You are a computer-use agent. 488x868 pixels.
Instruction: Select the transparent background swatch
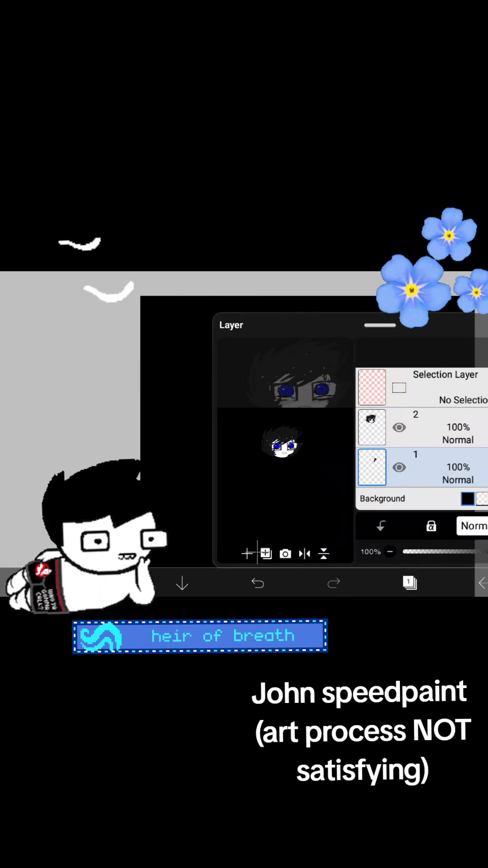click(482, 499)
